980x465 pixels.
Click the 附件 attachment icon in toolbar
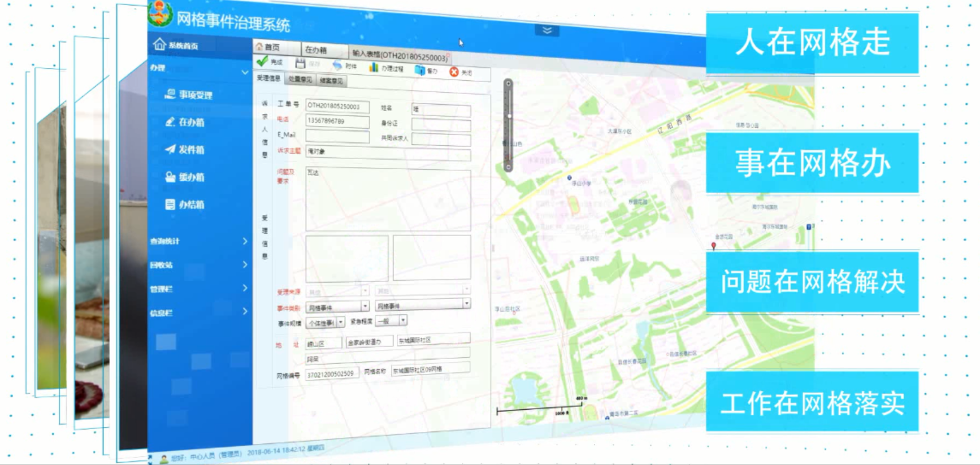coord(337,65)
